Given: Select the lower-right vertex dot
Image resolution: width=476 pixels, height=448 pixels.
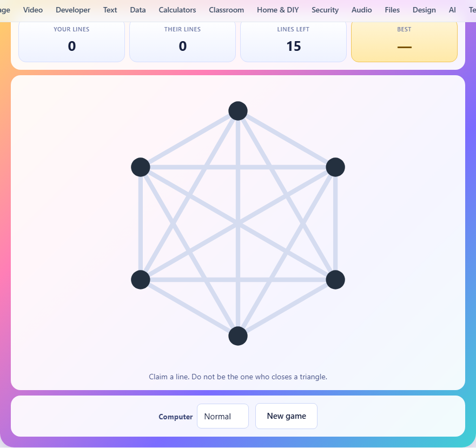Looking at the screenshot, I should click(x=335, y=280).
